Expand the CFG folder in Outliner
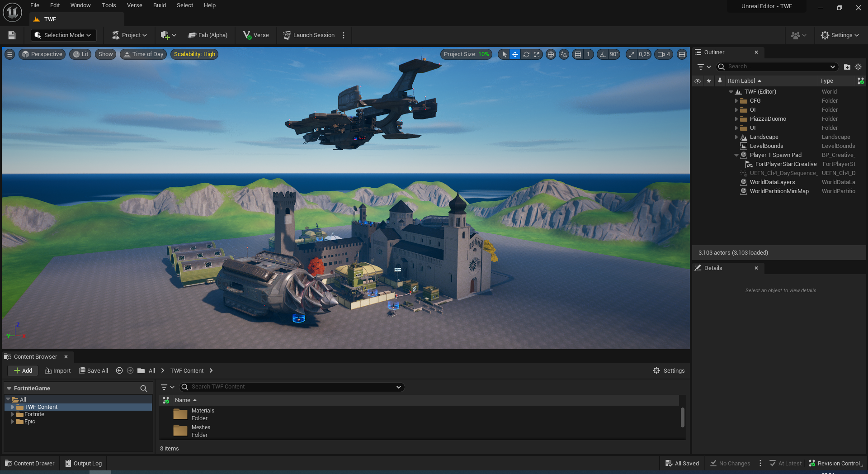 pos(736,101)
